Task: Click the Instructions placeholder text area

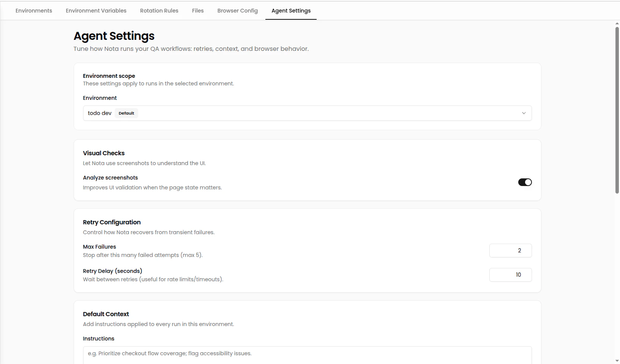Action: tap(307, 353)
